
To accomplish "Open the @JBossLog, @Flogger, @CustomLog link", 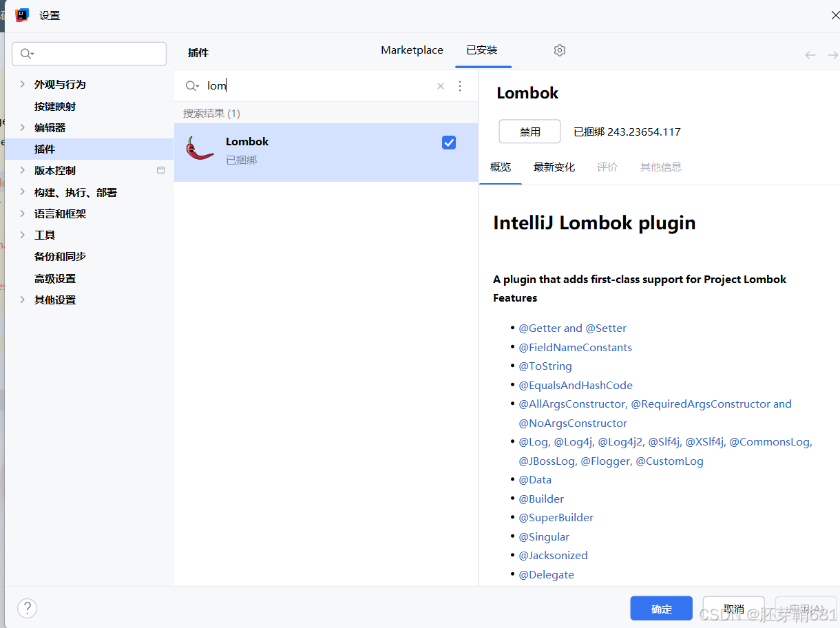I will [x=611, y=461].
